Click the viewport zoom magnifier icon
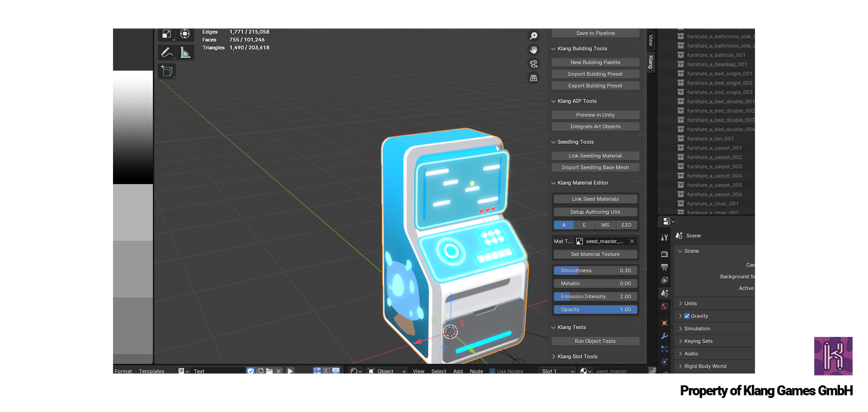Viewport: 868px width, 412px height. click(534, 36)
